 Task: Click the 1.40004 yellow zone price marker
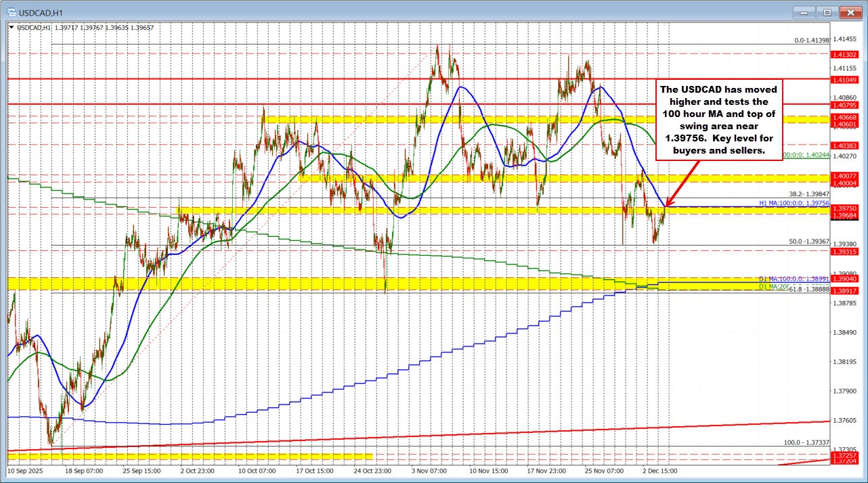point(846,183)
